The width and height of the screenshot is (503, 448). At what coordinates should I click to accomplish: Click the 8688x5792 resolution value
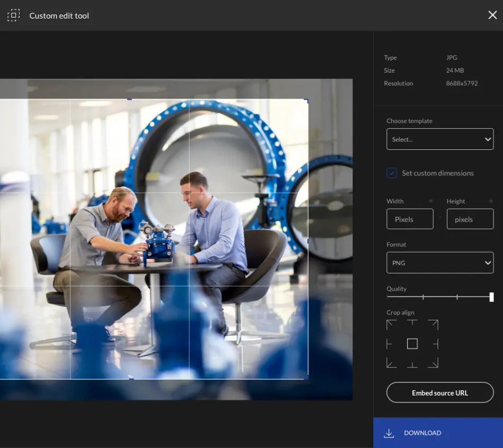click(x=462, y=83)
